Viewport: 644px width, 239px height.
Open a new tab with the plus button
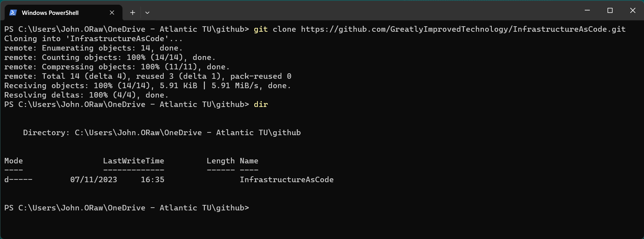coord(133,13)
